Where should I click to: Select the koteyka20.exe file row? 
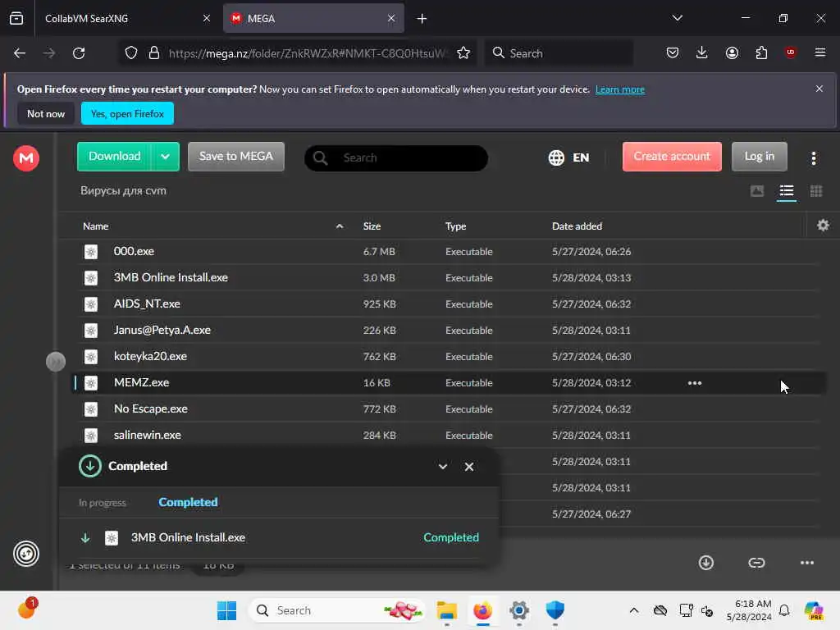tap(447, 356)
